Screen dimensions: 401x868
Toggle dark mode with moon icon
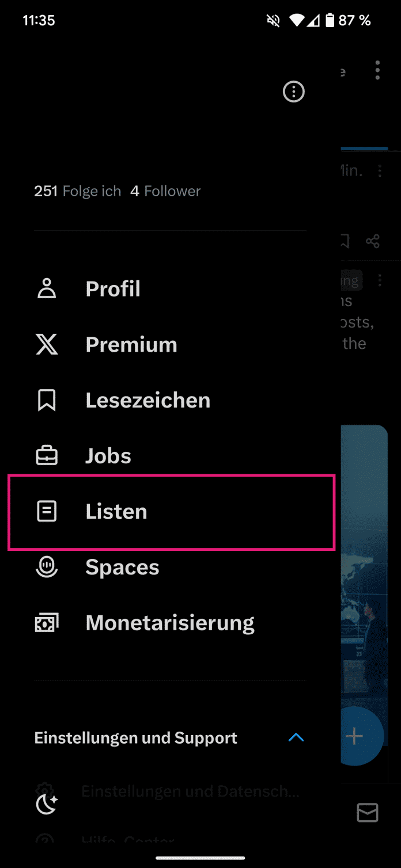point(47,804)
